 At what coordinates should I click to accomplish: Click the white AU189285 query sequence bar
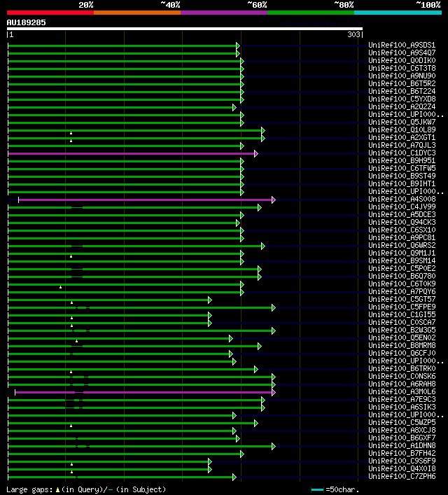[185, 29]
